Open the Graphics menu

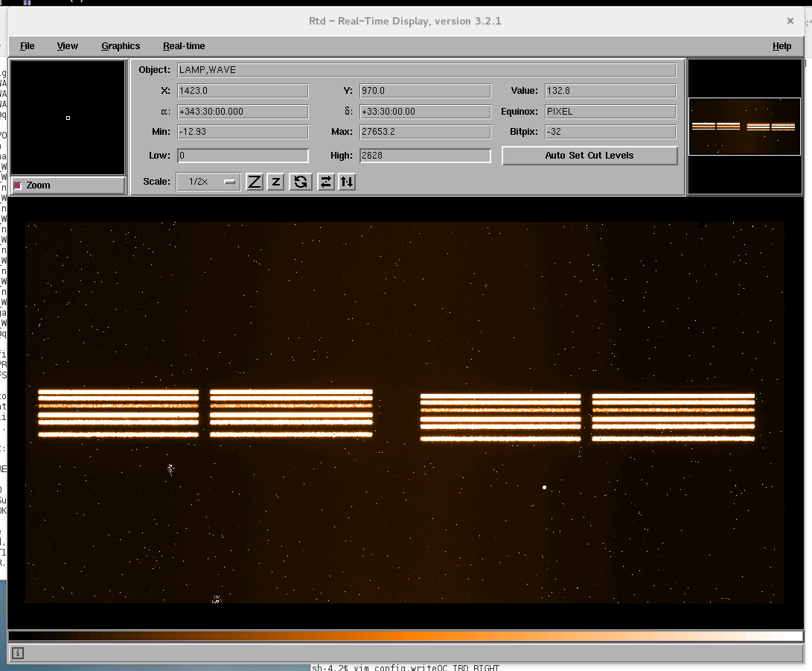point(121,46)
